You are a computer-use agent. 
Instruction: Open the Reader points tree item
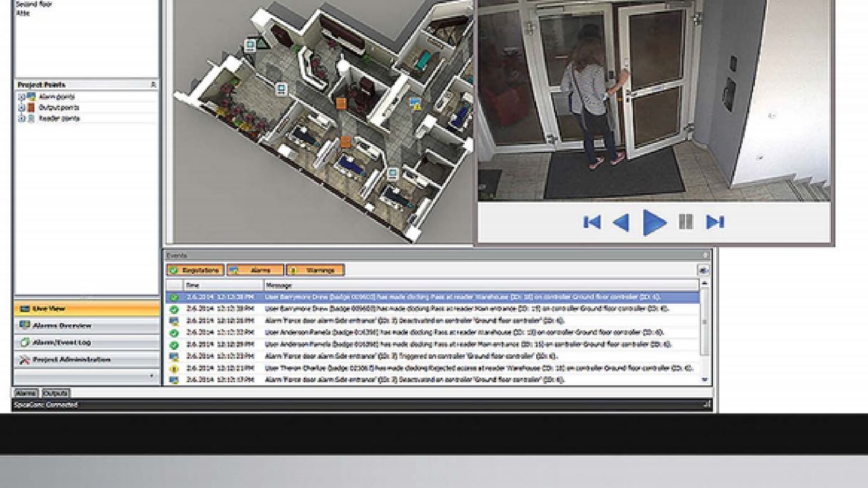point(59,118)
